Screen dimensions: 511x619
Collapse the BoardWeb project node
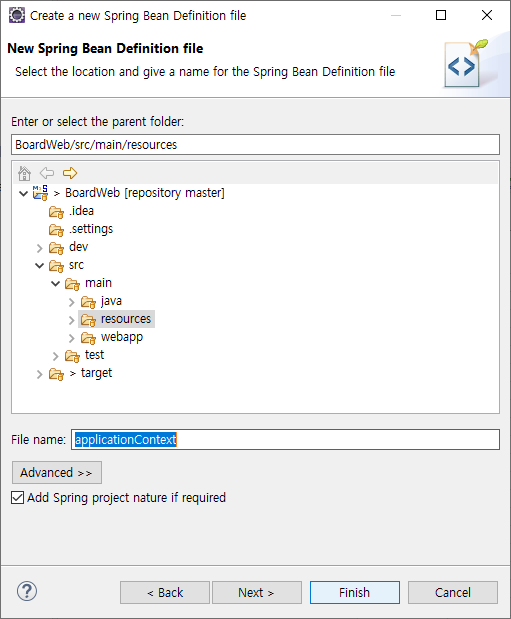tap(24, 193)
